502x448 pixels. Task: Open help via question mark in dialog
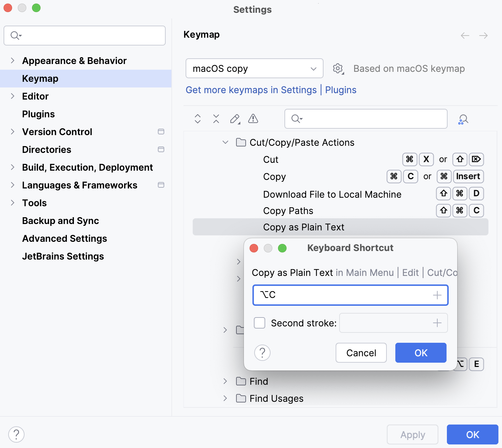[x=262, y=353]
